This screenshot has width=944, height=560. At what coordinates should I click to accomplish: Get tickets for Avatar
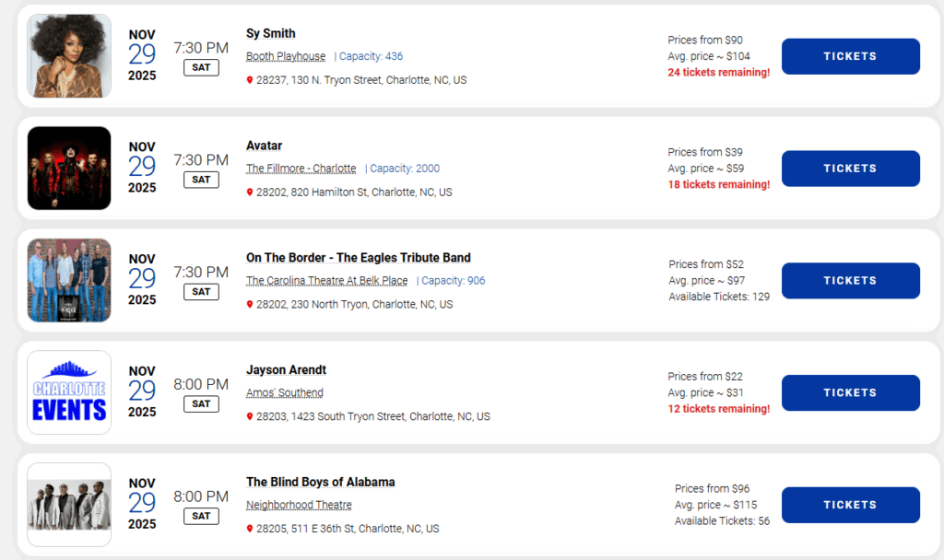850,169
